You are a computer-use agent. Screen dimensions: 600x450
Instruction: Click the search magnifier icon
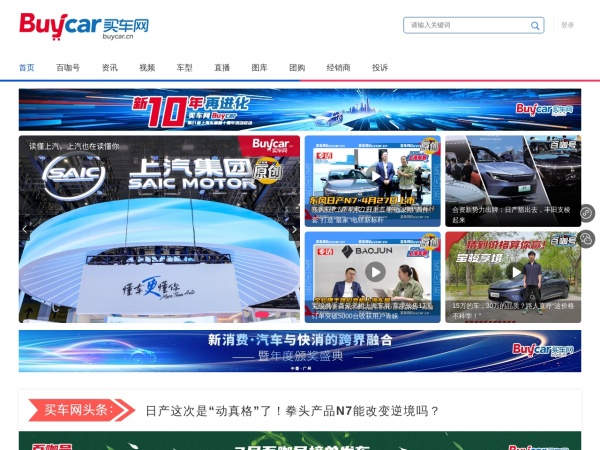tap(535, 26)
